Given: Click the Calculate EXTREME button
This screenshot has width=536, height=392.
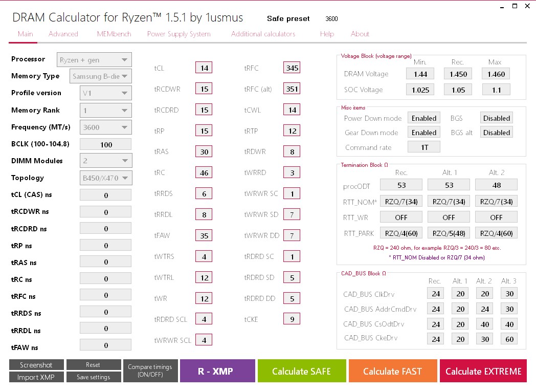Looking at the screenshot, I should point(483,371).
